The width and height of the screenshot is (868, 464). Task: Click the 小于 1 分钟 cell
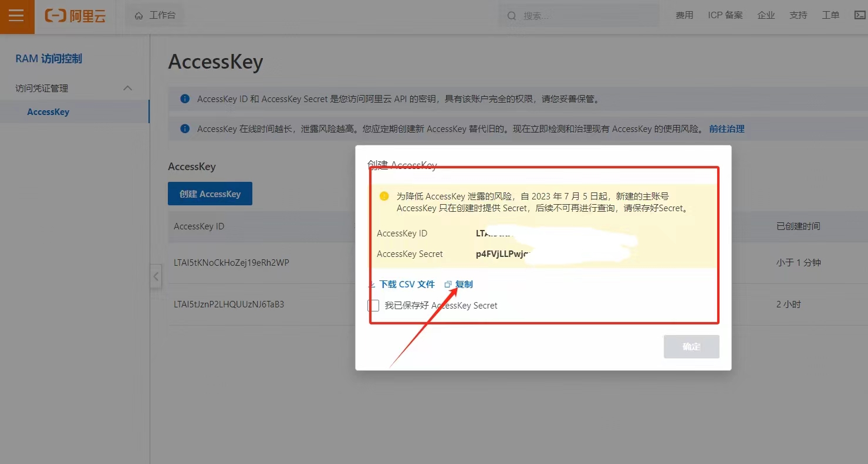pos(798,263)
